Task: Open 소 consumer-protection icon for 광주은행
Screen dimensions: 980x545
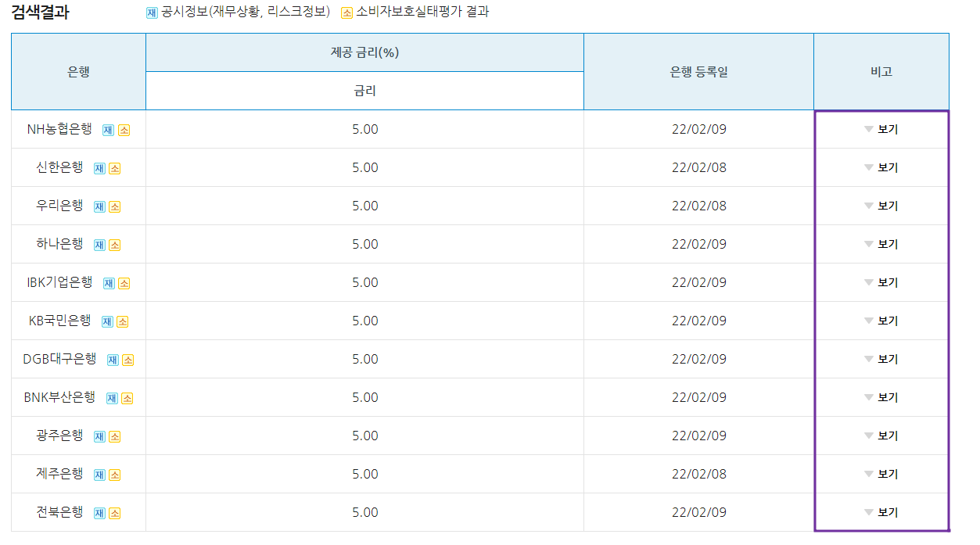Action: pos(114,436)
